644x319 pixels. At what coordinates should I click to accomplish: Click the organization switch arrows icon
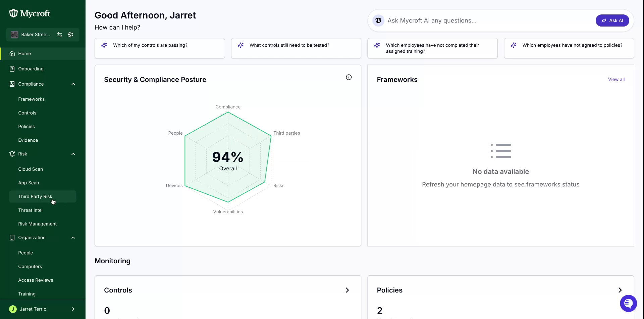click(59, 35)
